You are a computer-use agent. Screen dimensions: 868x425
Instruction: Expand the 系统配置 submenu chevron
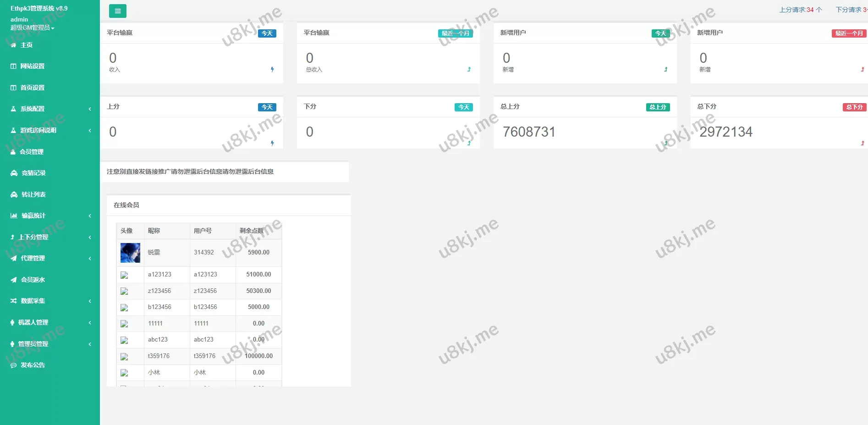tap(90, 109)
